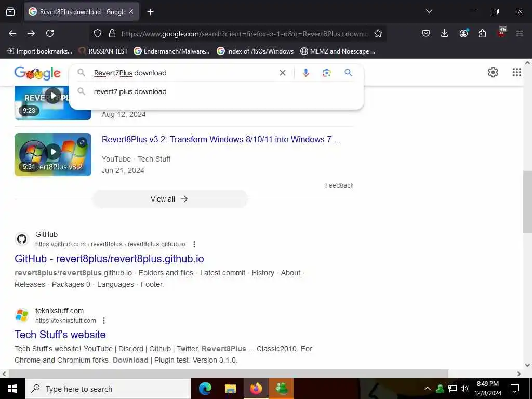Open the tracking protection shield icon
Screen dimensions: 532x399
point(98,33)
